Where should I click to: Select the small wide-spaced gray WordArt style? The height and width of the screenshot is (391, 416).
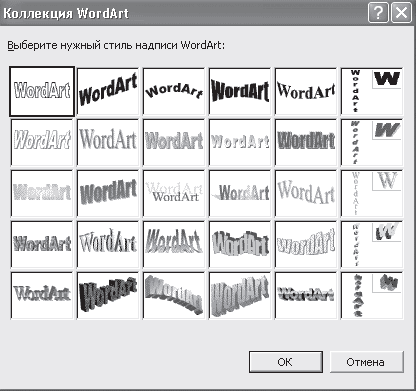click(240, 142)
